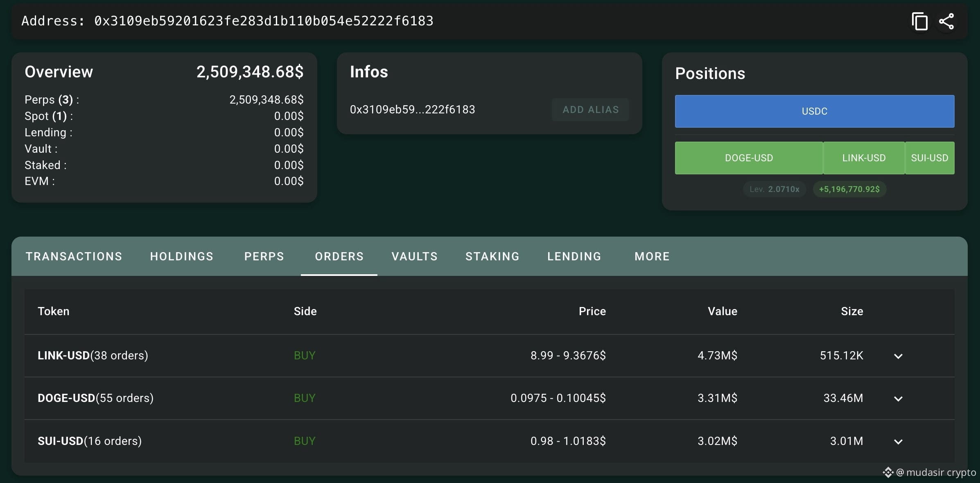Click the Infos panel heading
This screenshot has height=483, width=980.
coord(369,72)
